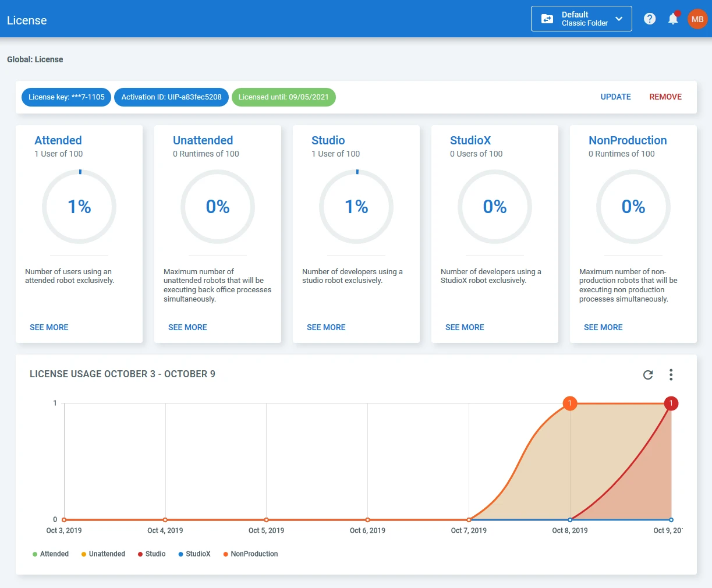Image resolution: width=712 pixels, height=588 pixels.
Task: Click the NonProduction 0% usage gauge
Action: pos(633,207)
